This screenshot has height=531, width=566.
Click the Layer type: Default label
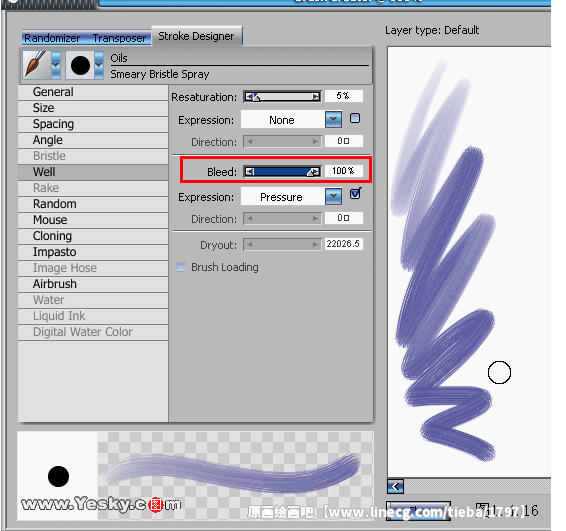point(432,30)
